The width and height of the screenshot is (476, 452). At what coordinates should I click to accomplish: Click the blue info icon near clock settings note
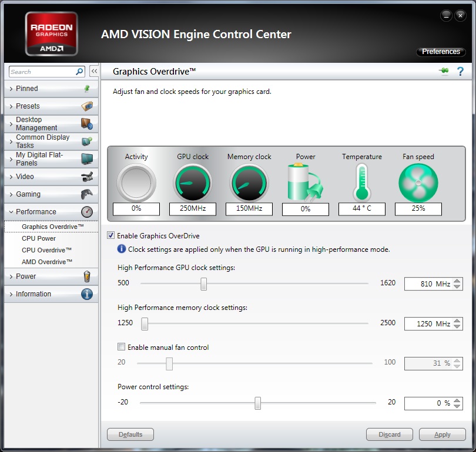click(122, 249)
